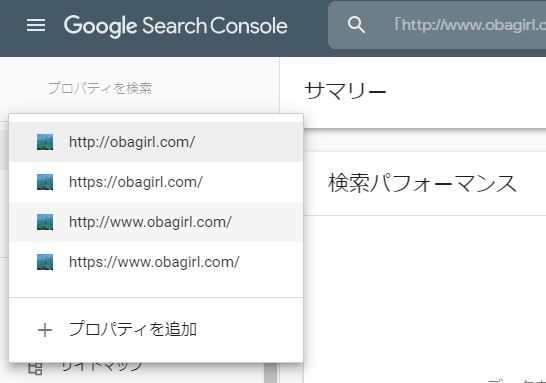
Task: Click the Google Search Console logo
Action: (176, 26)
